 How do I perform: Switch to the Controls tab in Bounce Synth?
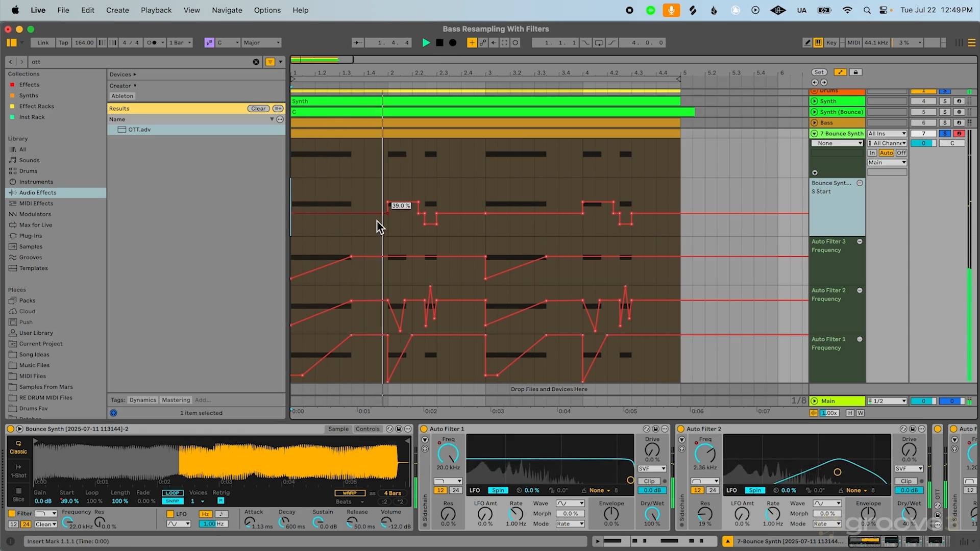tap(367, 429)
